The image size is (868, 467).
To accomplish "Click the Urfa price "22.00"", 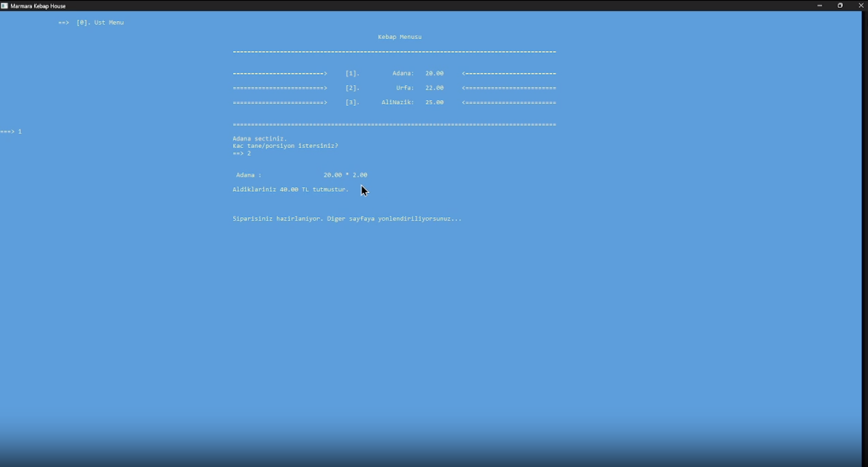I will (x=434, y=88).
